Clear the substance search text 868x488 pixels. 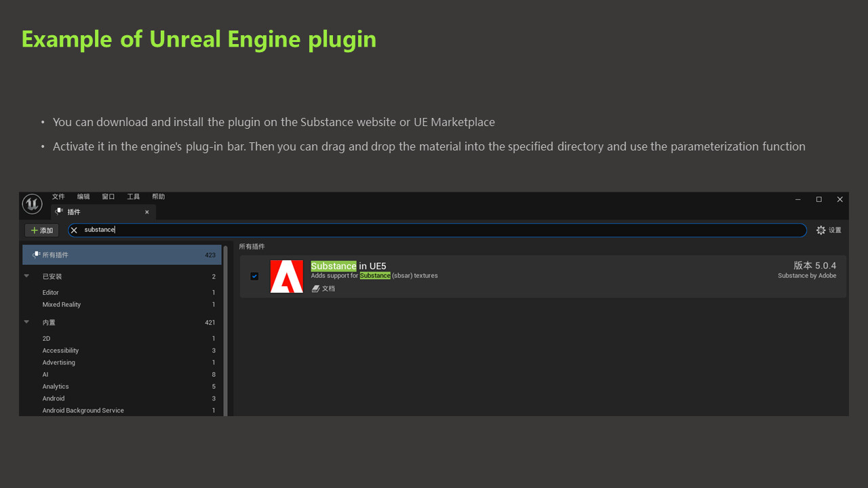coord(74,230)
